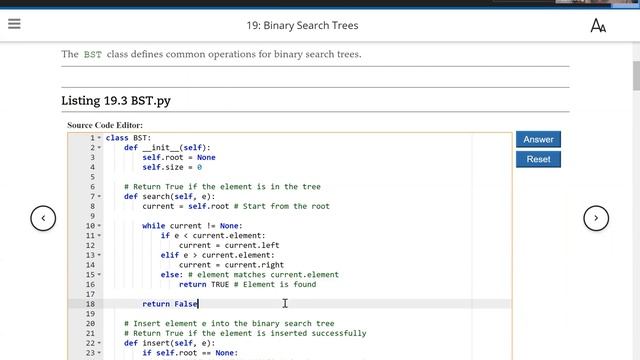The width and height of the screenshot is (640, 360).
Task: Click 'current = current.left' code line
Action: (x=229, y=245)
